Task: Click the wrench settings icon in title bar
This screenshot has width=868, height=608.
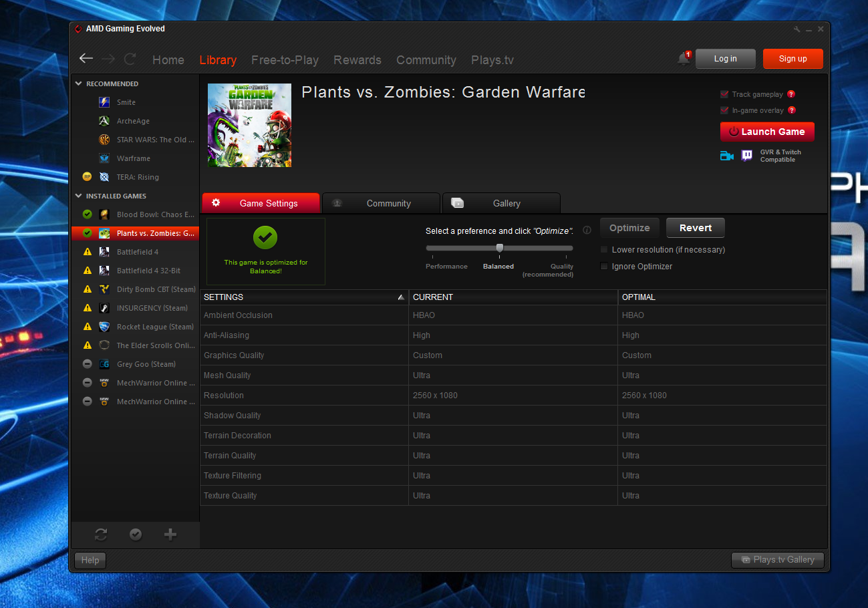Action: (797, 29)
